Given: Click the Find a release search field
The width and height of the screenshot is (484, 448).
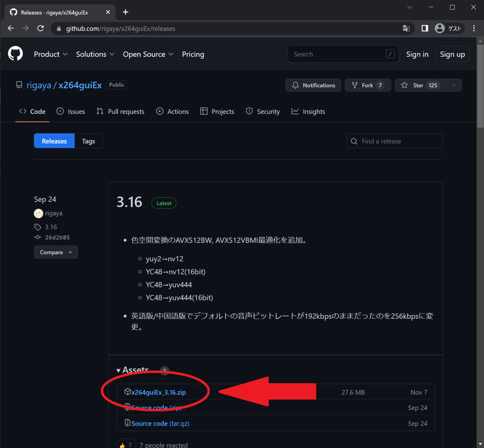Looking at the screenshot, I should pos(395,141).
